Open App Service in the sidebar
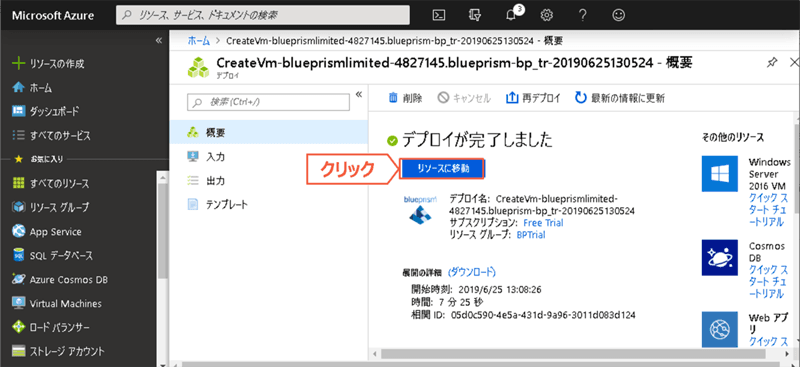800x367 pixels. tap(47, 232)
